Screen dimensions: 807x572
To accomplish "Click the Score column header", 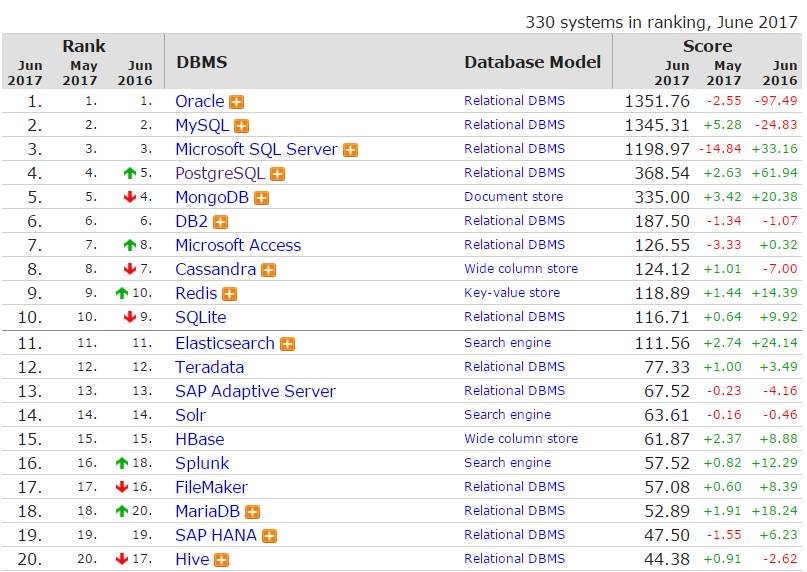I will [708, 46].
